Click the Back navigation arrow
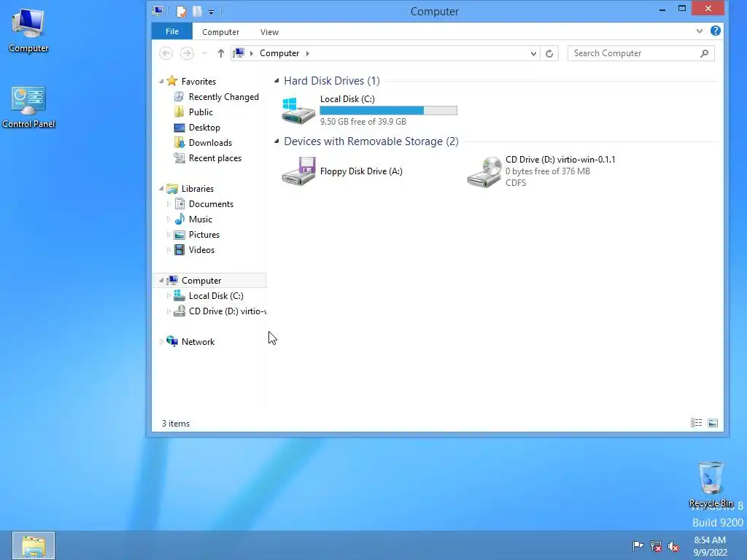Image resolution: width=747 pixels, height=560 pixels. (x=166, y=53)
